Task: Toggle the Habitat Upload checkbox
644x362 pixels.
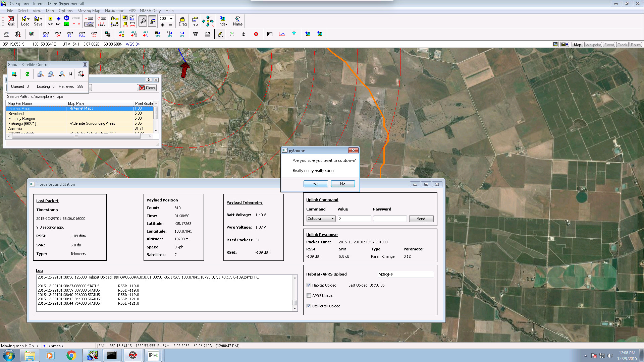Action: (309, 285)
